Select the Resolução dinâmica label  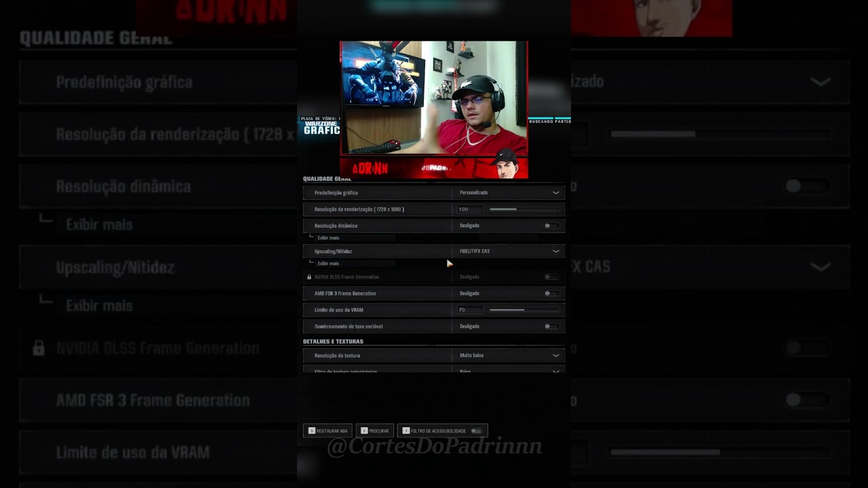[336, 226]
